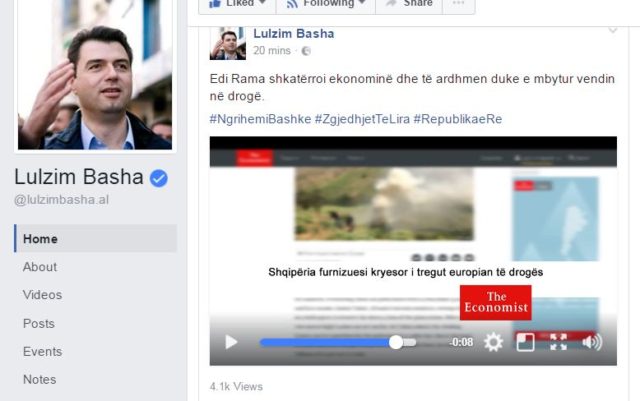This screenshot has height=401, width=640.
Task: Enter fullscreen video mode
Action: click(559, 342)
